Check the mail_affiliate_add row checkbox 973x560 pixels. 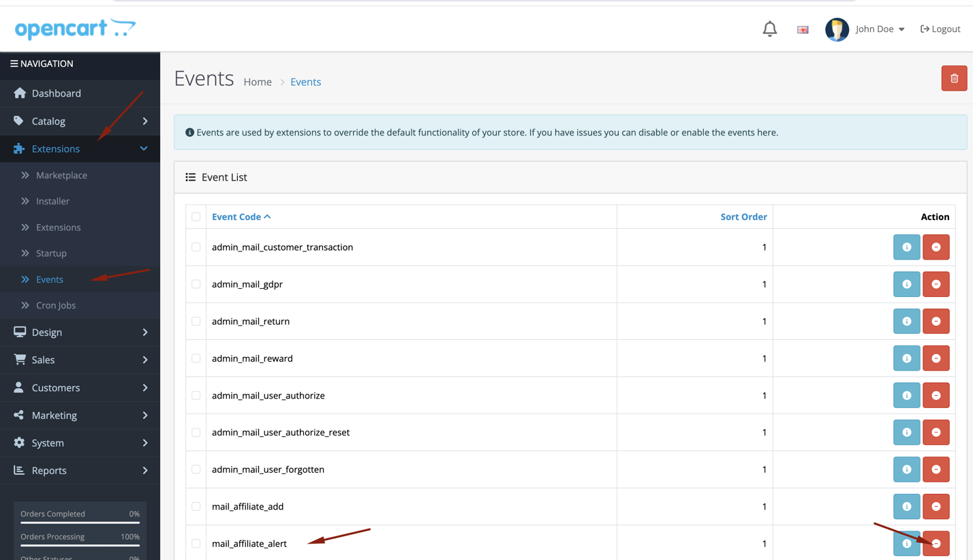[196, 506]
